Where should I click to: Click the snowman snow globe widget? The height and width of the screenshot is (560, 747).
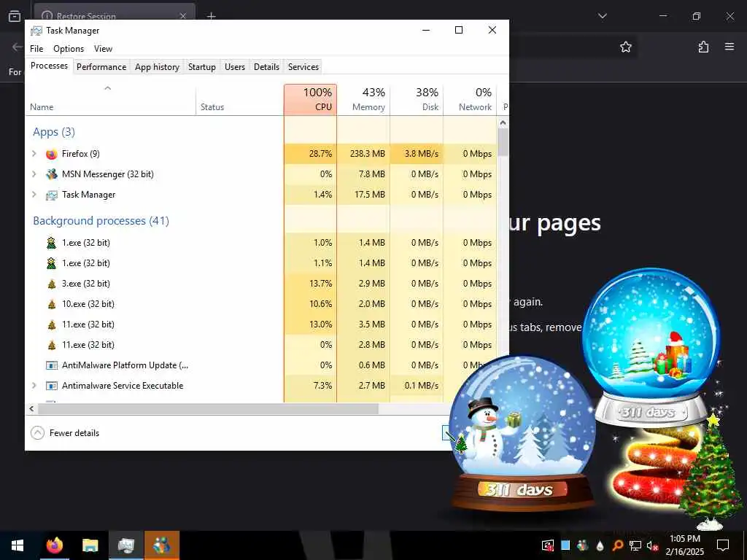coord(522,432)
